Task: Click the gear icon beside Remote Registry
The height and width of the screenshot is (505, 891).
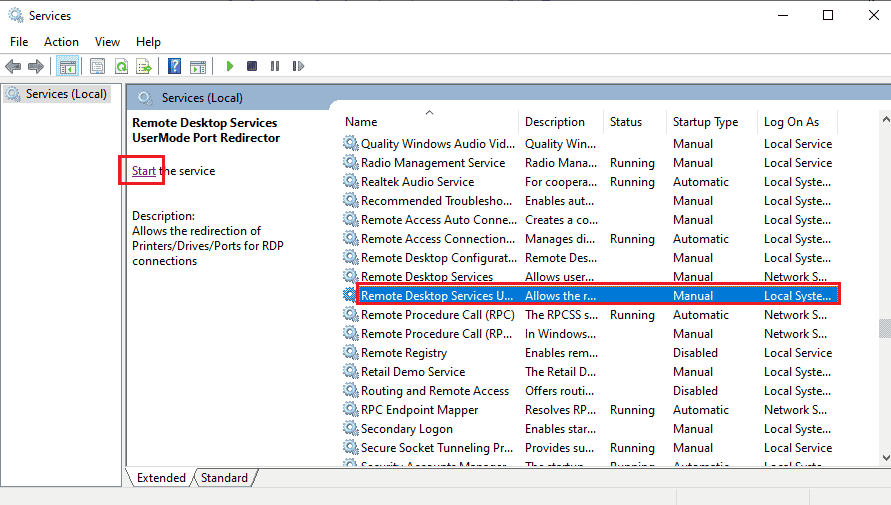Action: (351, 352)
